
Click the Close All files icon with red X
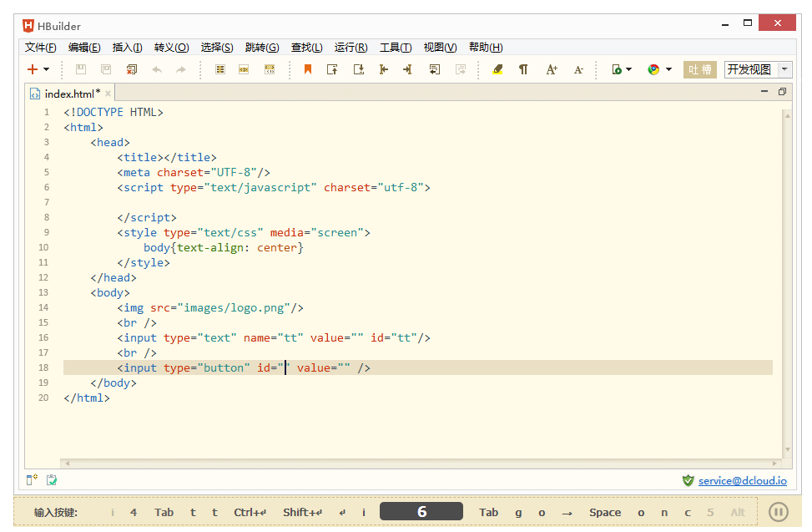click(132, 69)
